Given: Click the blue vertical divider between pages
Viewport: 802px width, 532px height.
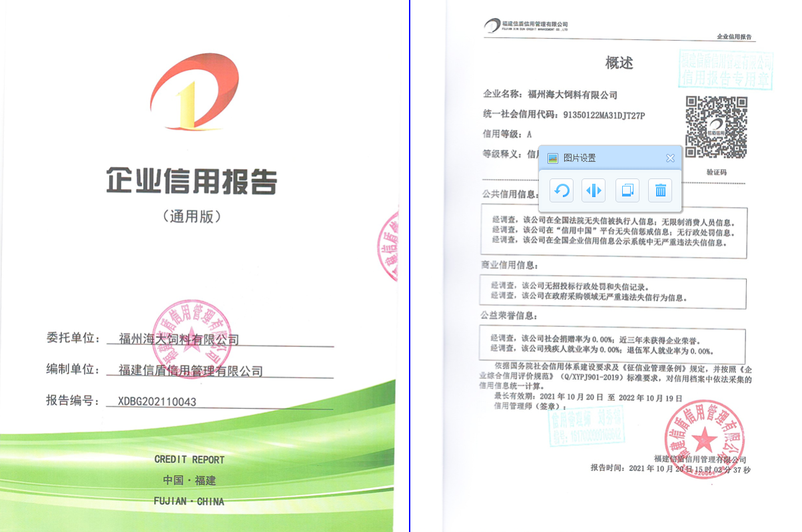Looking at the screenshot, I should (410, 266).
